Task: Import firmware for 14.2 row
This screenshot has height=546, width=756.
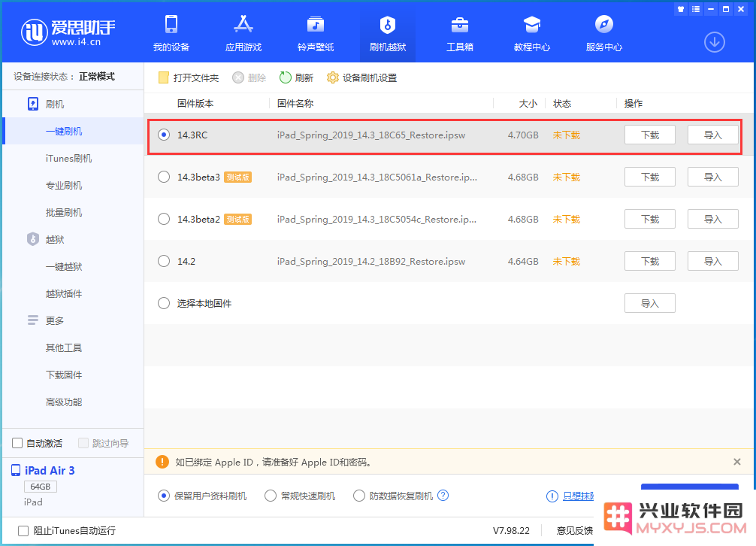Action: 712,261
